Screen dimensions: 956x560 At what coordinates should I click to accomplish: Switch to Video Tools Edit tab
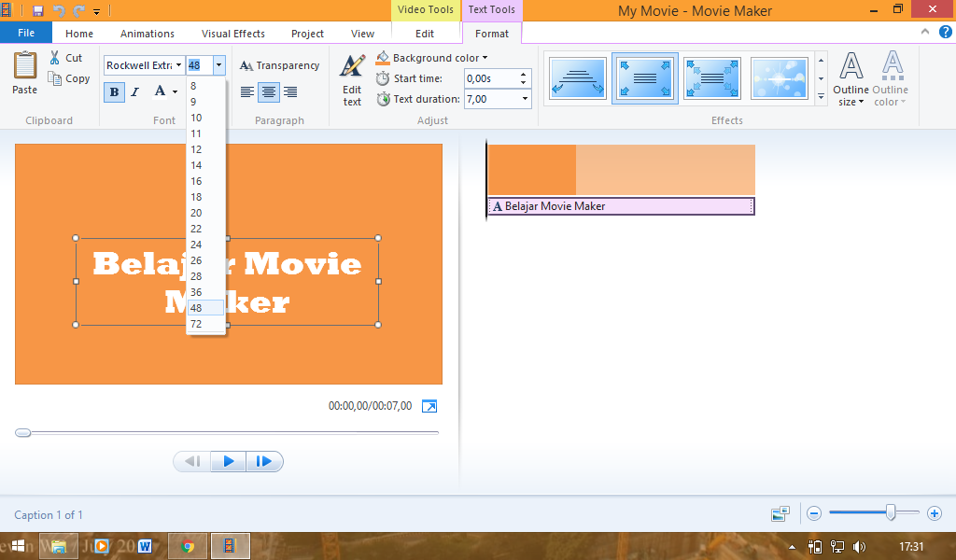[x=425, y=34]
